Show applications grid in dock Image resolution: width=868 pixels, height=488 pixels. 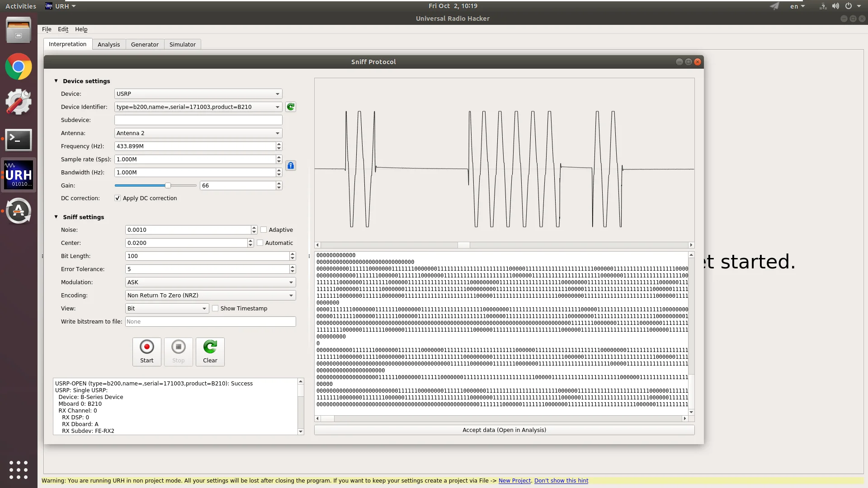coord(19,470)
